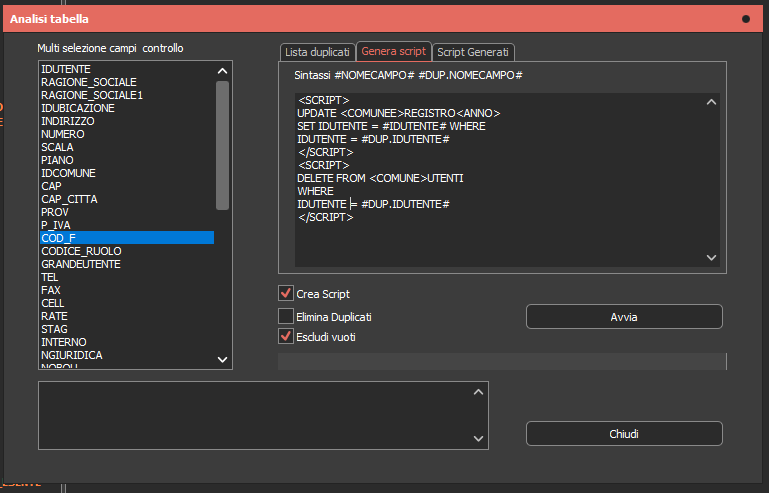Click the field list scroll-up arrow
769x493 pixels.
[x=222, y=71]
